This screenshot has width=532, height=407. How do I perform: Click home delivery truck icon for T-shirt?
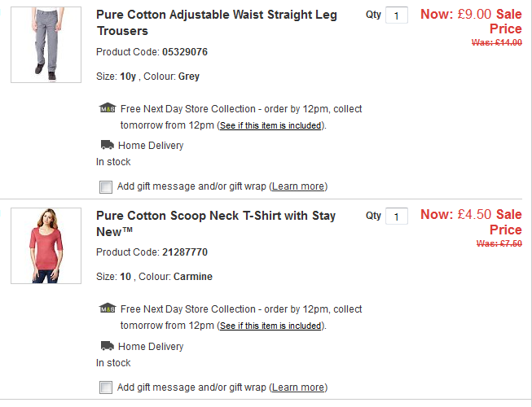(x=107, y=346)
